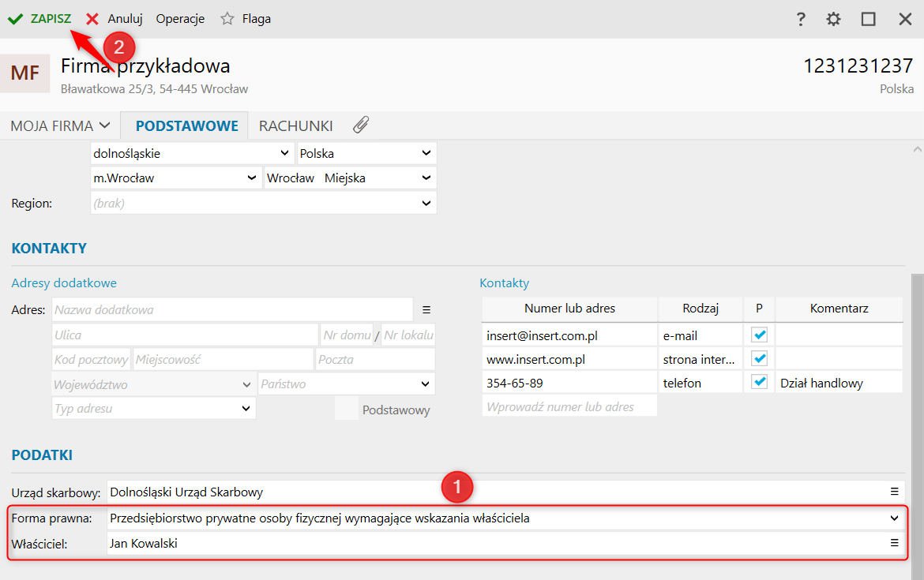Click the vertical scrollbar thumb
The height and width of the screenshot is (580, 924).
tap(918, 426)
